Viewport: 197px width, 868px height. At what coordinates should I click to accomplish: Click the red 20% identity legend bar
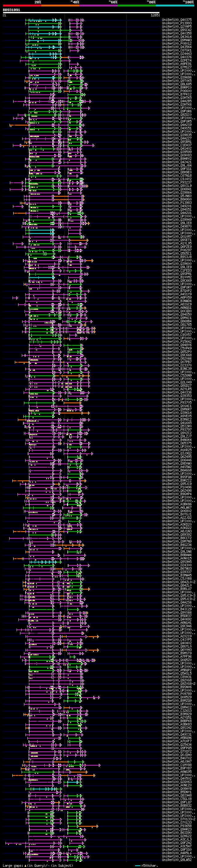click(22, 6)
